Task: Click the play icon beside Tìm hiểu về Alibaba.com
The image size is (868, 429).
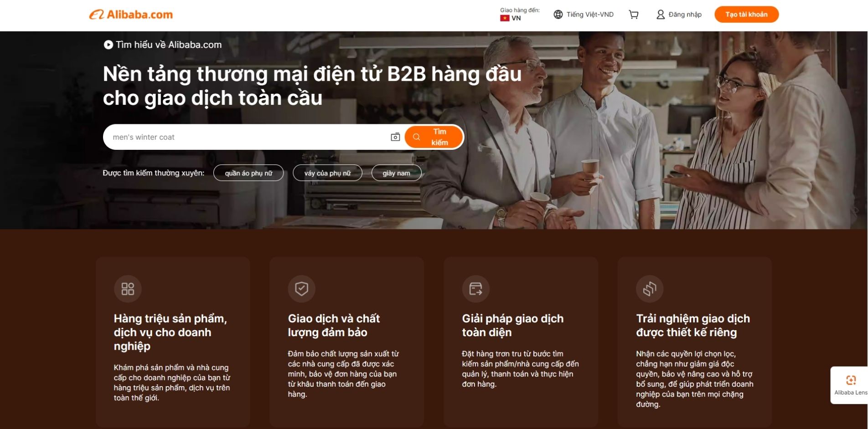Action: pos(108,45)
